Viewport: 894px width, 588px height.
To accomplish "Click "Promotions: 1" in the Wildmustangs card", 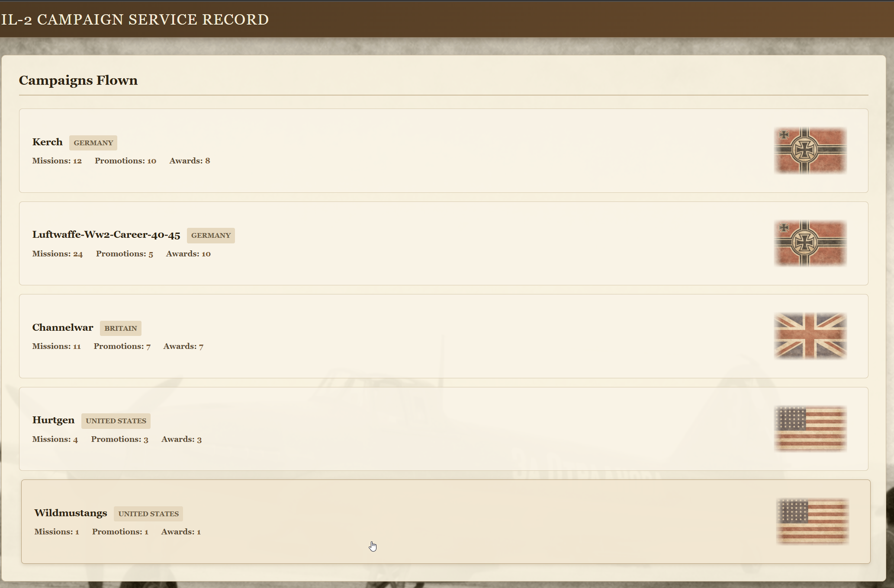I will coord(120,532).
